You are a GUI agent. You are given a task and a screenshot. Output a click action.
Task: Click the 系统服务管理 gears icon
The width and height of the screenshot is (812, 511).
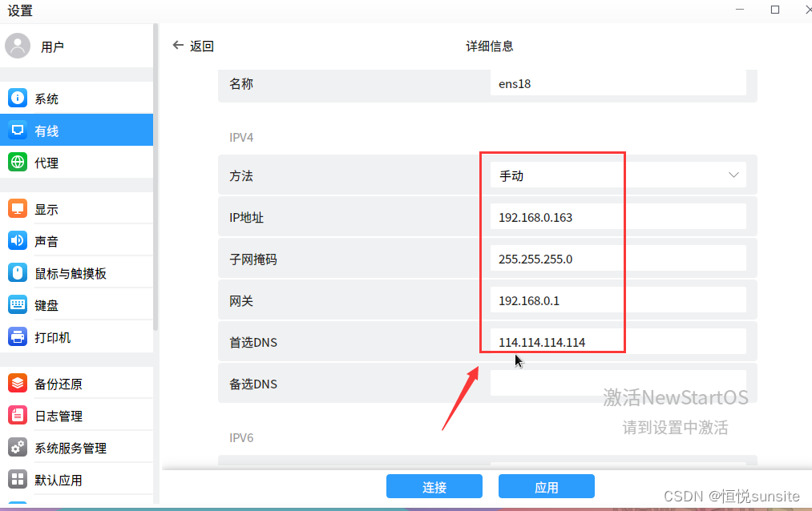(x=18, y=448)
